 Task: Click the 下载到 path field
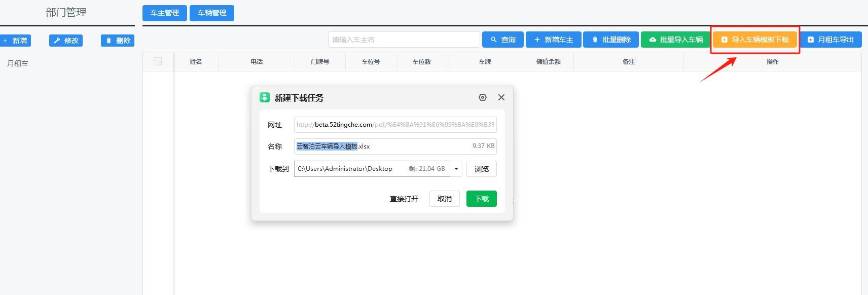[372, 169]
